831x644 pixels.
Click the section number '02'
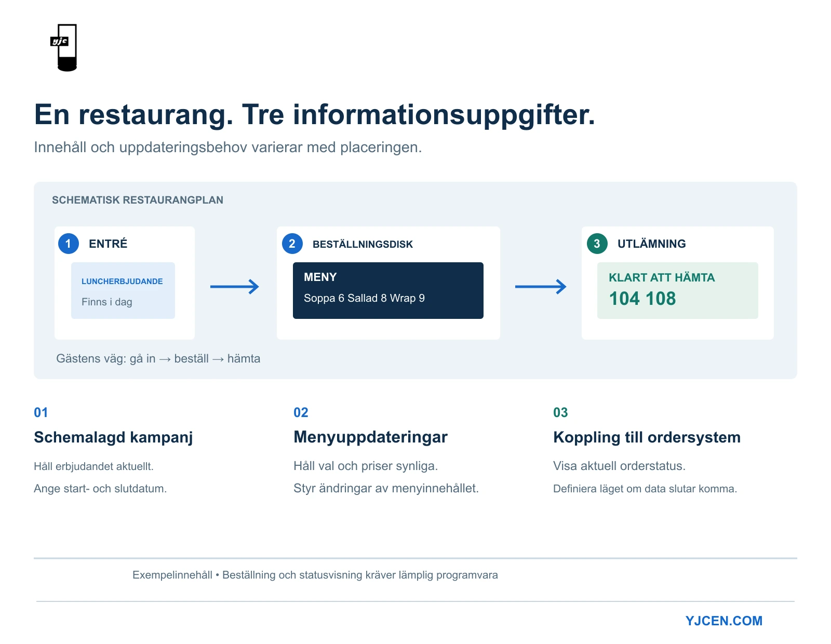coord(301,412)
